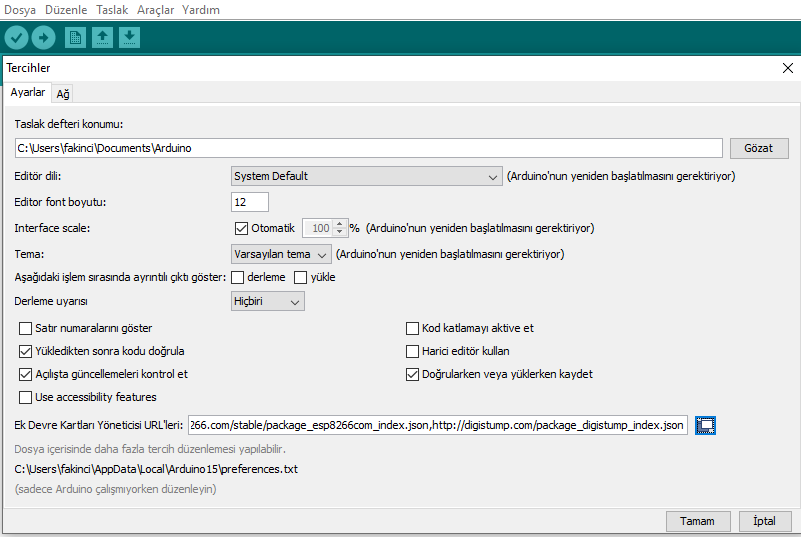Click the Editor font boyutu field
Viewport: 801px width, 537px height.
(x=250, y=202)
